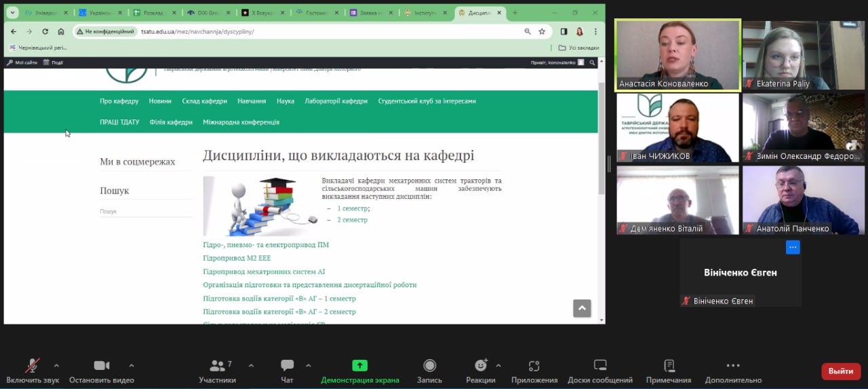Open Студентський клуб за інтересами
This screenshot has height=389, width=868.
pyautogui.click(x=427, y=101)
